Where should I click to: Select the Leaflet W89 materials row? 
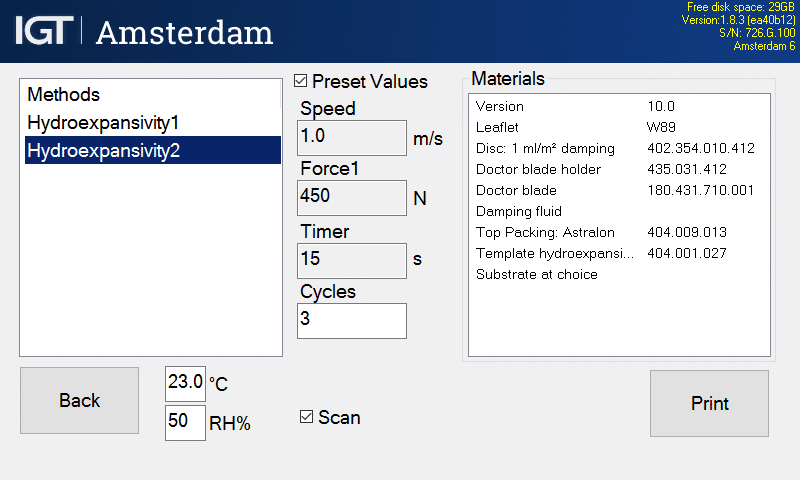click(618, 127)
